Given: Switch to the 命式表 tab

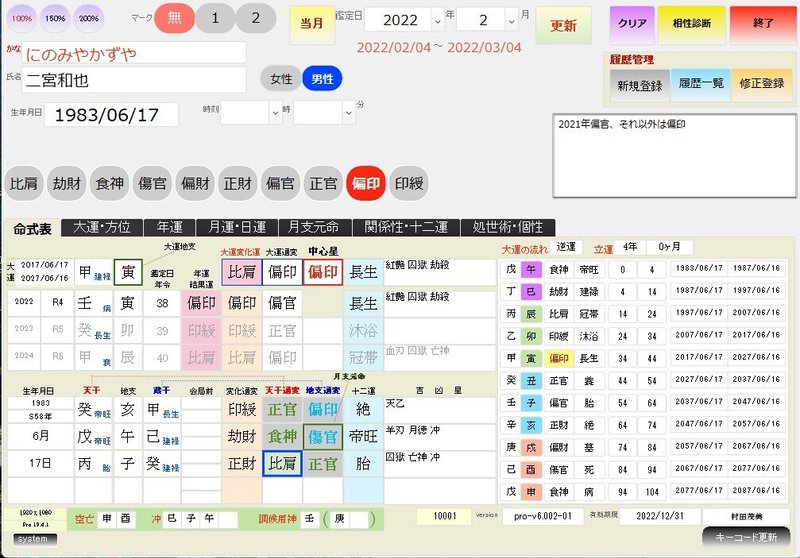Looking at the screenshot, I should tap(32, 229).
